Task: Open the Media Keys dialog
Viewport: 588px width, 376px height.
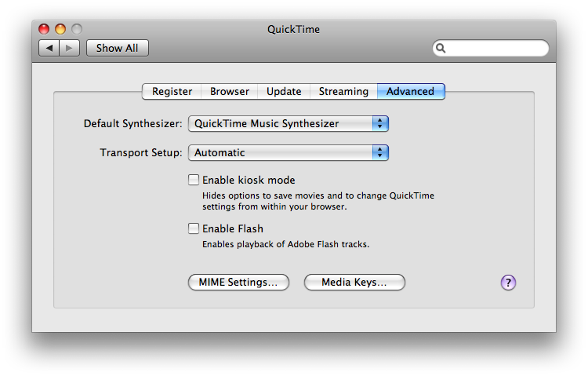Action: pyautogui.click(x=354, y=282)
